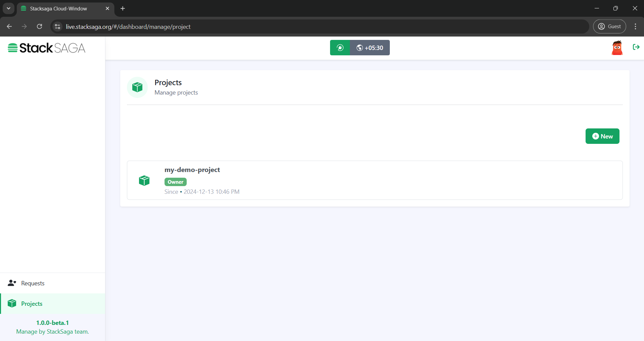Click the Requests people icon
The width and height of the screenshot is (644, 341).
coord(12,283)
